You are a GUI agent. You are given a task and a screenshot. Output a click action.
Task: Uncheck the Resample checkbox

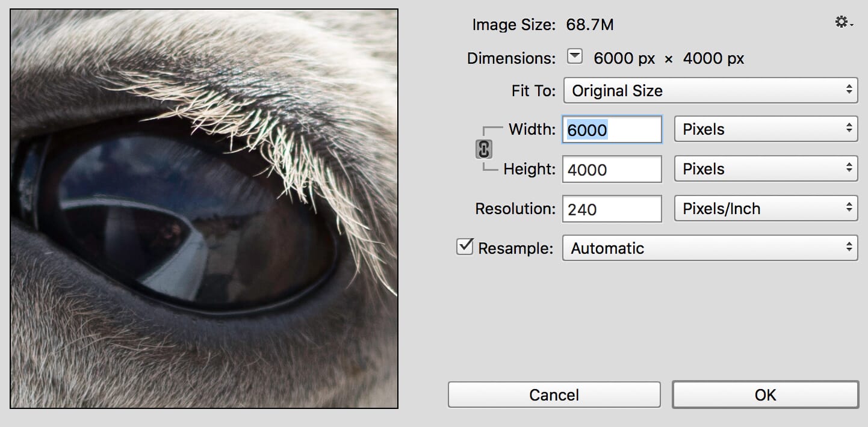pyautogui.click(x=465, y=247)
